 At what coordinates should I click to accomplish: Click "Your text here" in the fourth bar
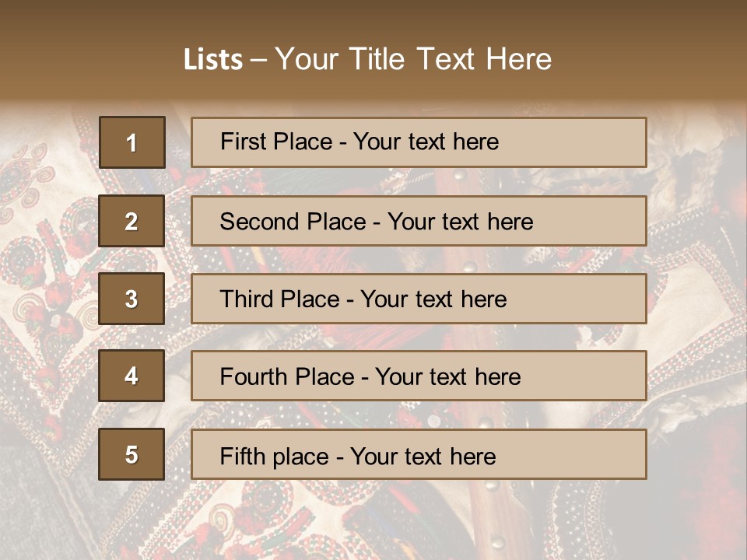tap(447, 377)
